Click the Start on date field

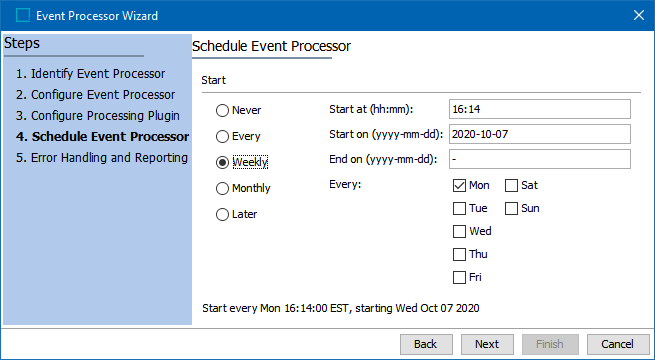pyautogui.click(x=540, y=134)
